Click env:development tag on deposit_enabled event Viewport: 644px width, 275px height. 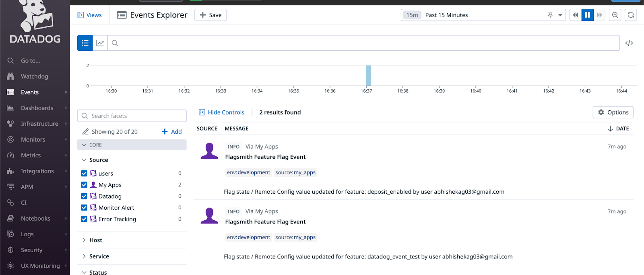(248, 172)
